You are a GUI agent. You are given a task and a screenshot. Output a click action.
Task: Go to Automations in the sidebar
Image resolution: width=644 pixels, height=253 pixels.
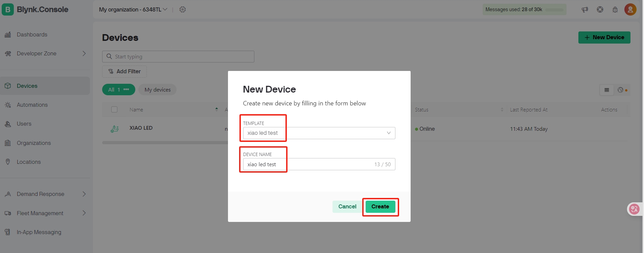32,105
